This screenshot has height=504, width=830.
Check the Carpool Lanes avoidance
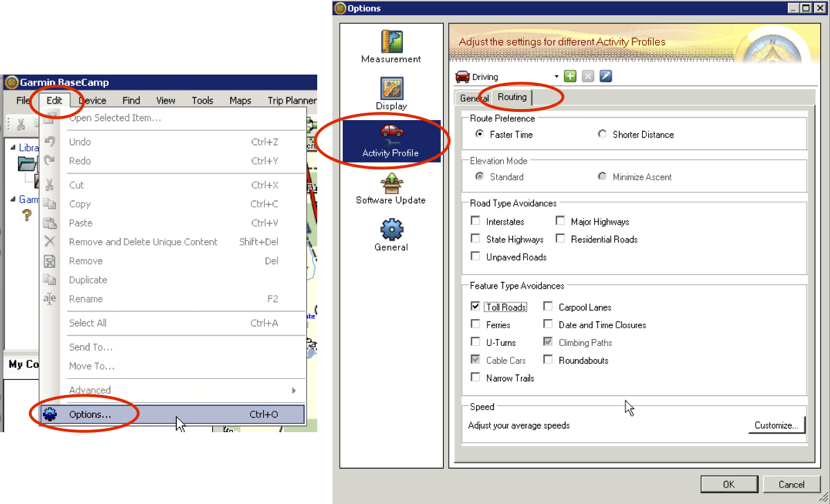548,307
